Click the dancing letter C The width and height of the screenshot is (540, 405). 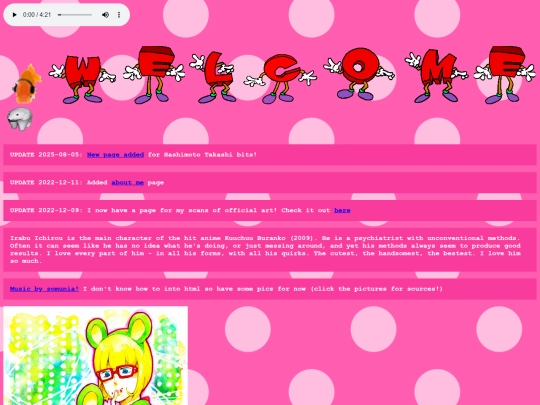280,79
